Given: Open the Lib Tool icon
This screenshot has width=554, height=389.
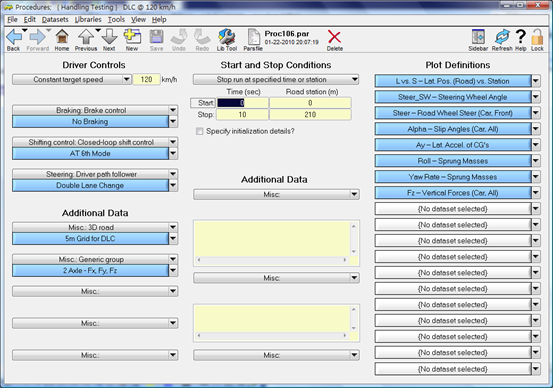Looking at the screenshot, I should [227, 37].
